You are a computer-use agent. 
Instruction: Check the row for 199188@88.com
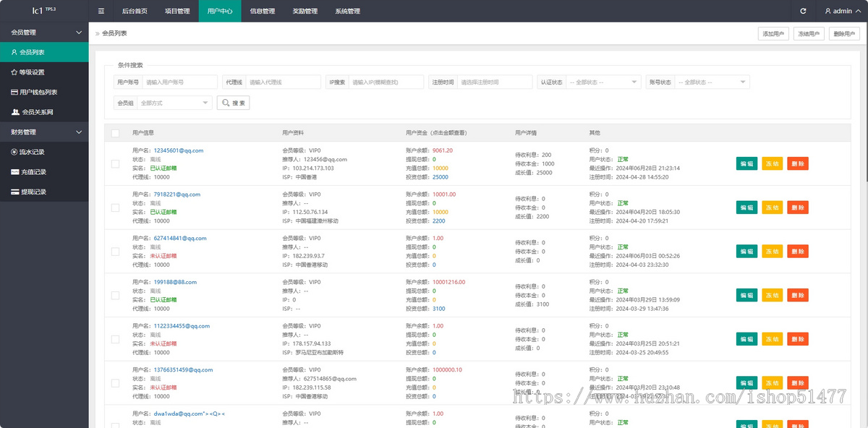[115, 296]
